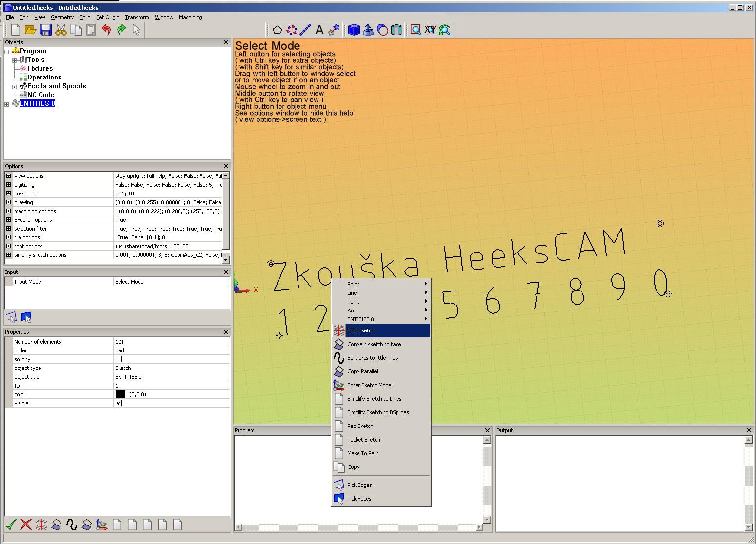The image size is (756, 544).
Task: Click the magnifier zoom window icon
Action: coord(416,30)
